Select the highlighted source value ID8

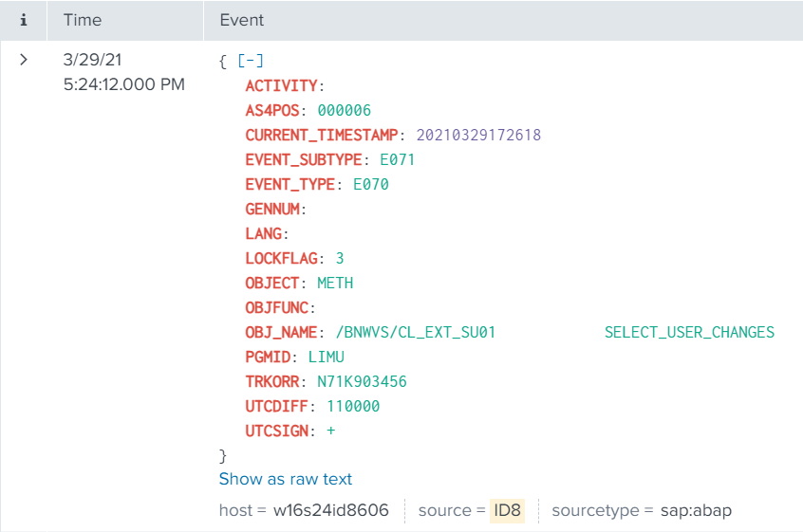pos(507,510)
